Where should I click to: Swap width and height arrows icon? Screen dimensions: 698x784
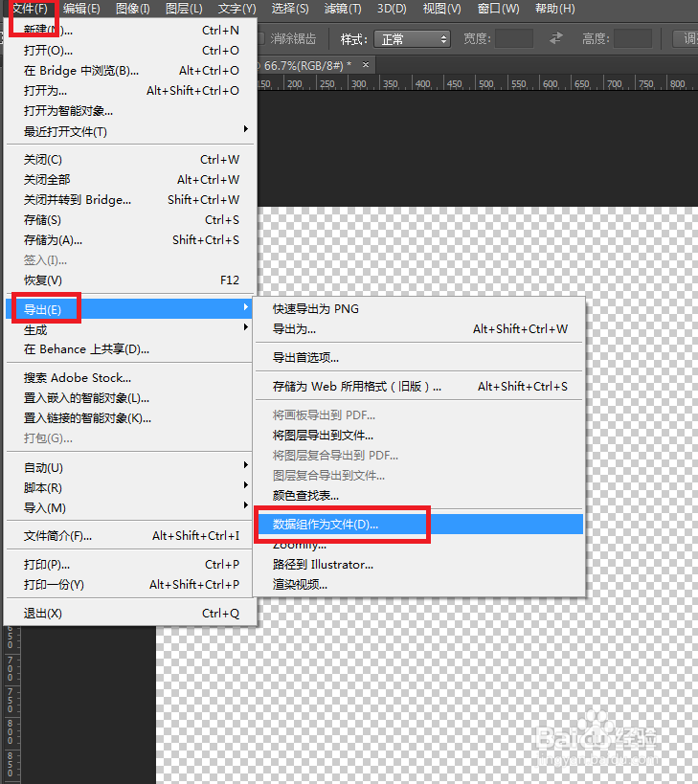pyautogui.click(x=556, y=38)
